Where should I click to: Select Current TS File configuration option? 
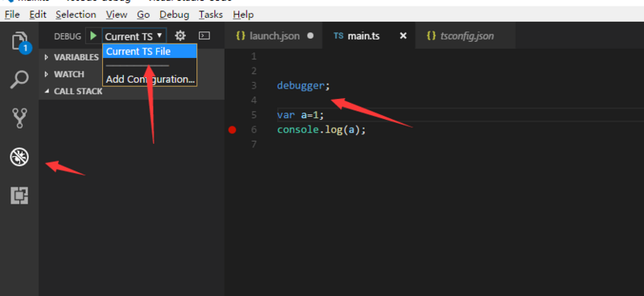[150, 51]
